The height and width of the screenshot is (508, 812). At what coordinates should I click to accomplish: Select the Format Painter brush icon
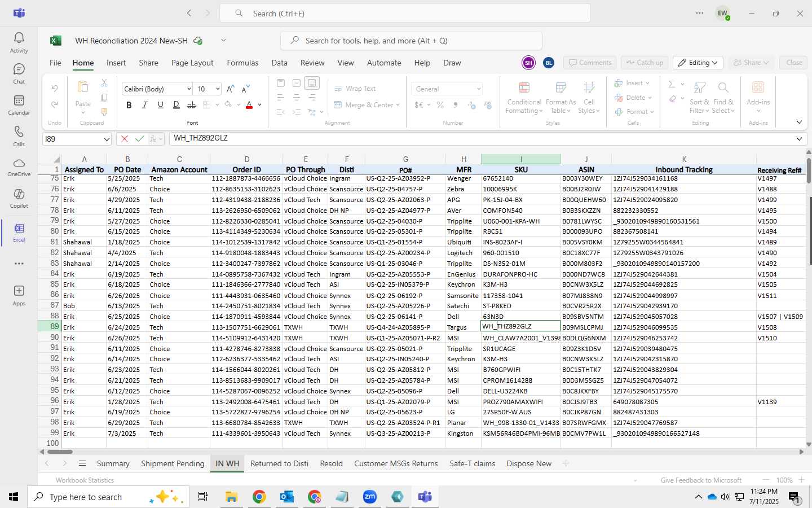[x=104, y=112]
